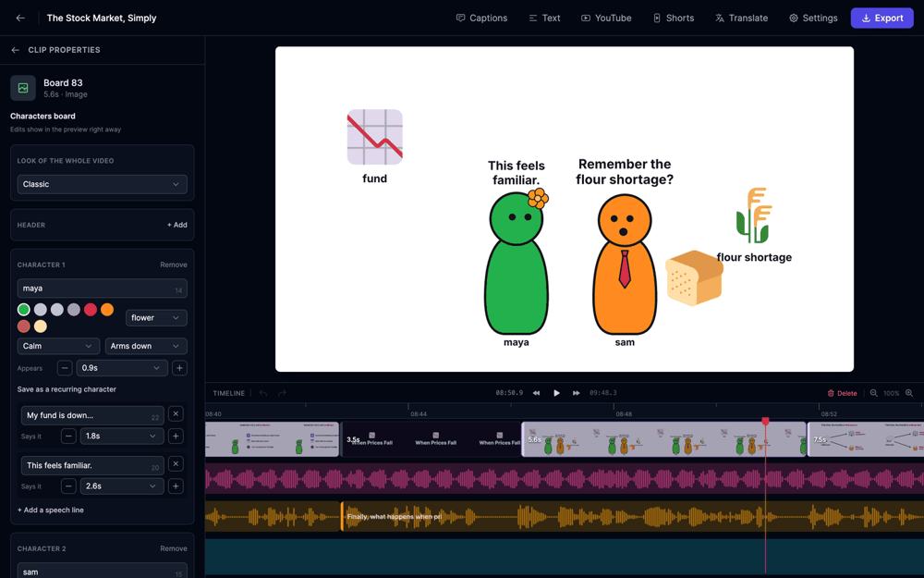Click the flour shortage wheat icon
Image resolution: width=924 pixels, height=578 pixels.
(x=754, y=215)
